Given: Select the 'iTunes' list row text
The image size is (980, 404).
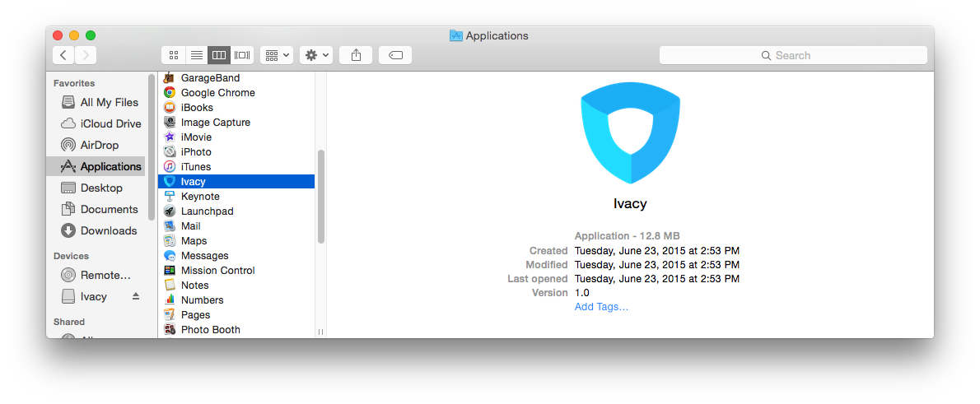Looking at the screenshot, I should click(x=196, y=167).
